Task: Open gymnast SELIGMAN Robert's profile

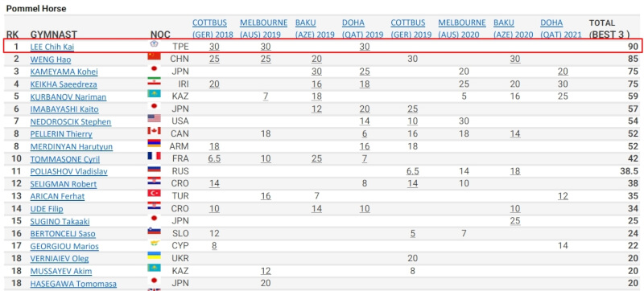Action: (x=64, y=184)
